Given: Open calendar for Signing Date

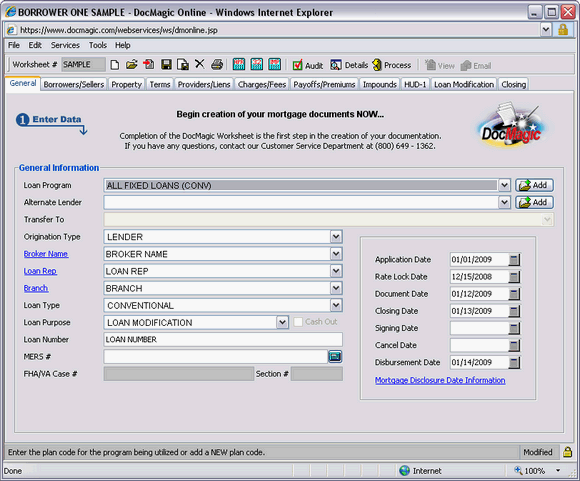Looking at the screenshot, I should click(x=514, y=328).
